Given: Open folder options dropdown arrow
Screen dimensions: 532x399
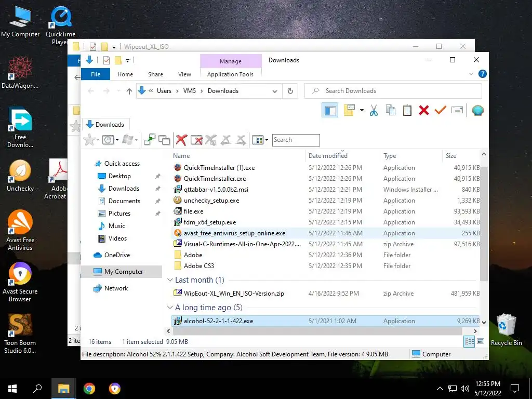Looking at the screenshot, I should coord(362,110).
